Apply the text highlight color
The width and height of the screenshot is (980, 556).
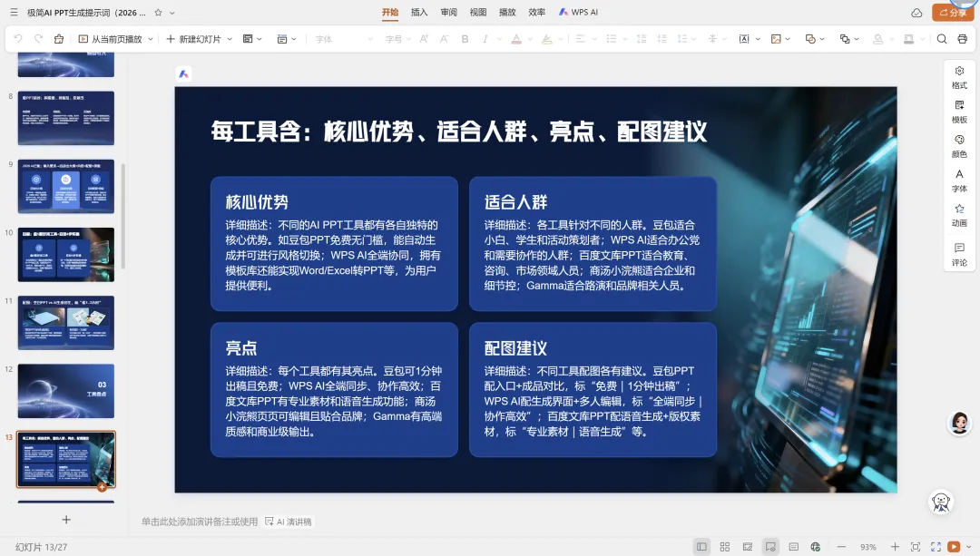(x=547, y=39)
